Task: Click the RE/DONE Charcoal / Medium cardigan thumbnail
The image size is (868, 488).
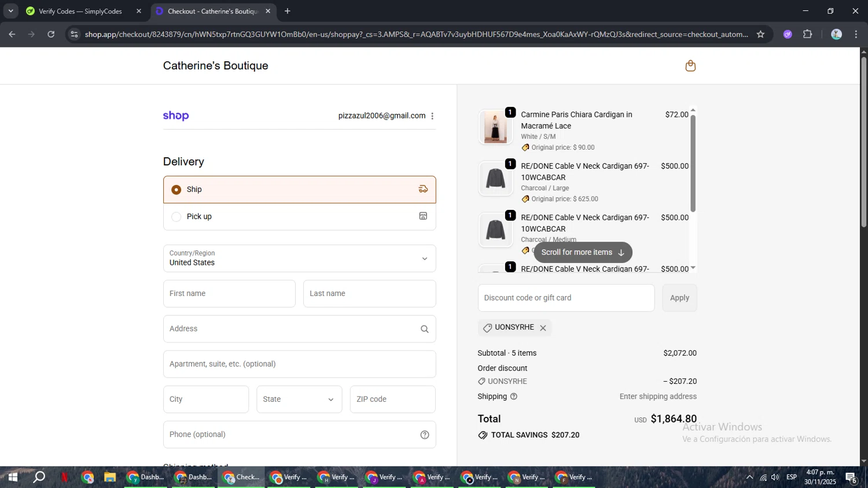Action: (495, 230)
